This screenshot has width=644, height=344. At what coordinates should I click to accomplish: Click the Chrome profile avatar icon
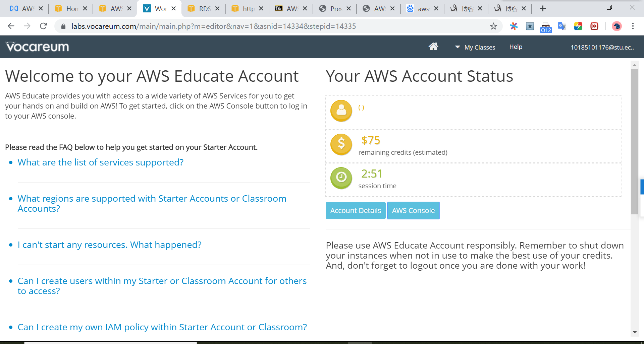[616, 26]
